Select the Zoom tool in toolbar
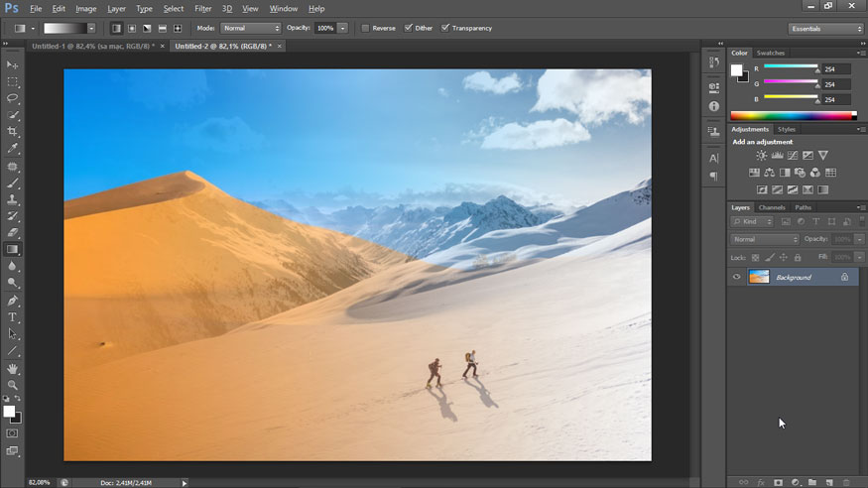 coord(13,385)
